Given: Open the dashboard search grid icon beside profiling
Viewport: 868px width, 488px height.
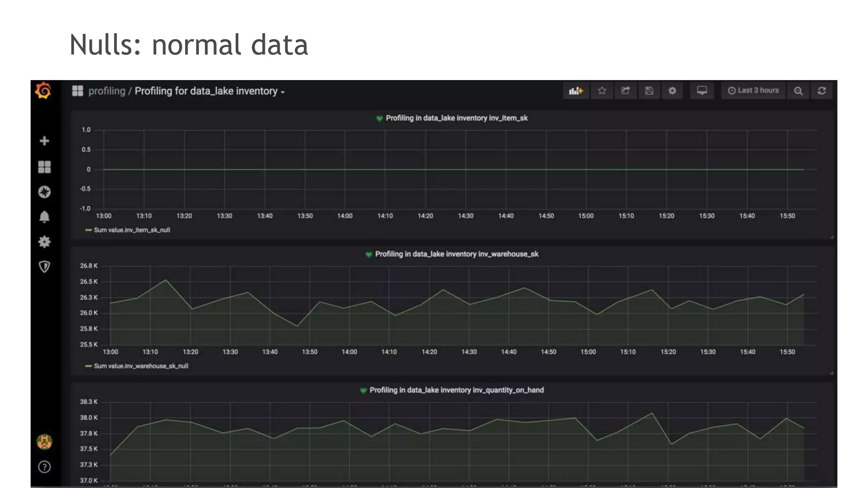Looking at the screenshot, I should click(x=78, y=91).
